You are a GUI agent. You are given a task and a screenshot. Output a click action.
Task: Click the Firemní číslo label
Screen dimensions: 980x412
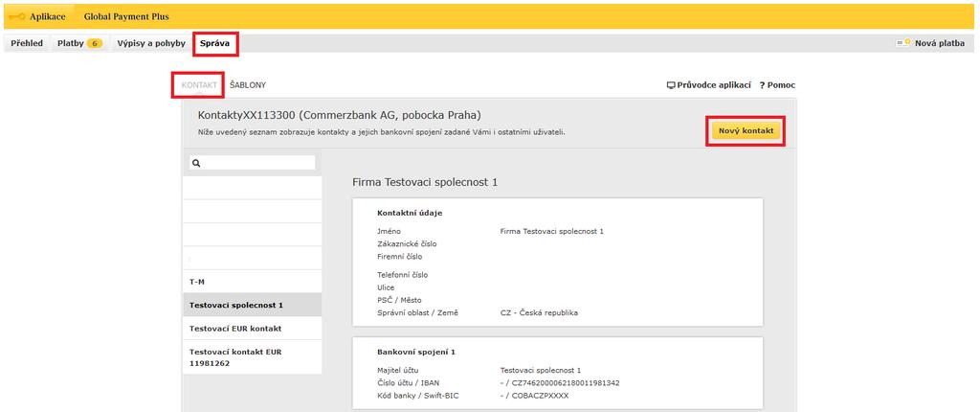tap(400, 256)
